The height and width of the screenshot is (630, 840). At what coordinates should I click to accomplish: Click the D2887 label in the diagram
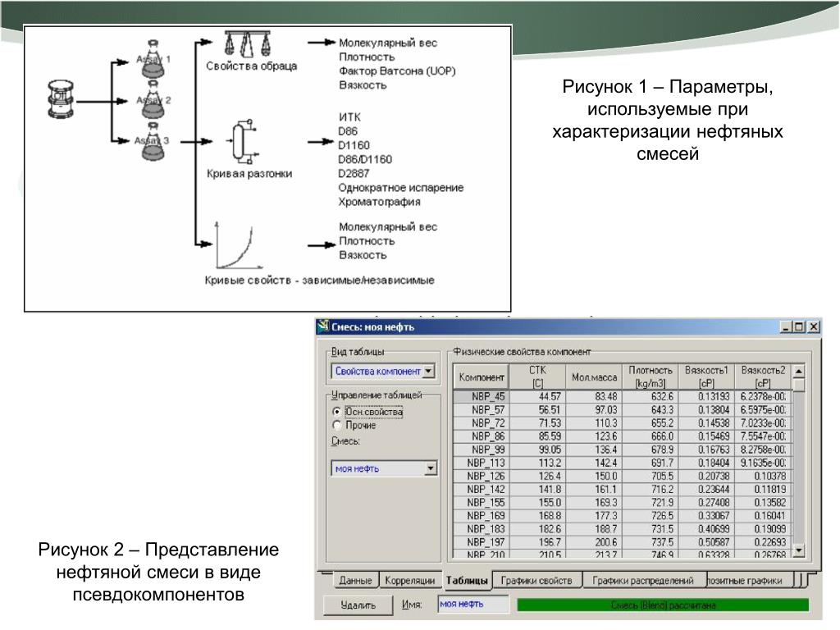point(354,174)
